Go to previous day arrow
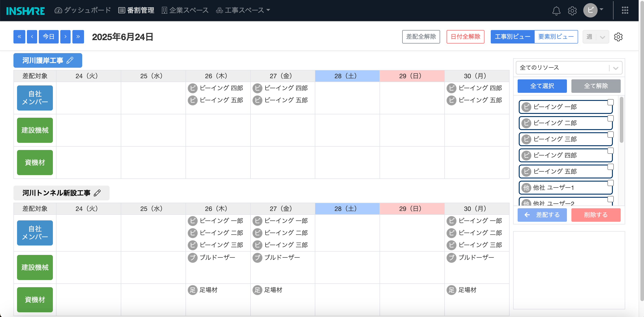 click(x=32, y=37)
